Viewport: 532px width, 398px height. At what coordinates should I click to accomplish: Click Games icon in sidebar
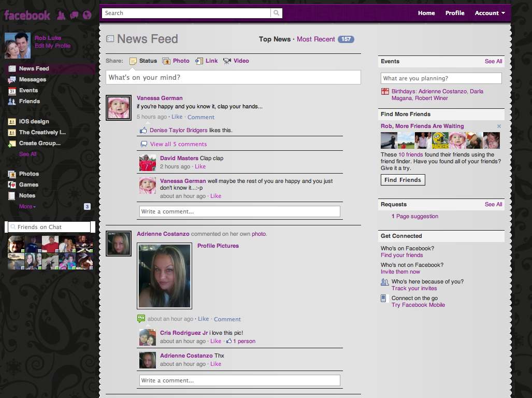12,185
